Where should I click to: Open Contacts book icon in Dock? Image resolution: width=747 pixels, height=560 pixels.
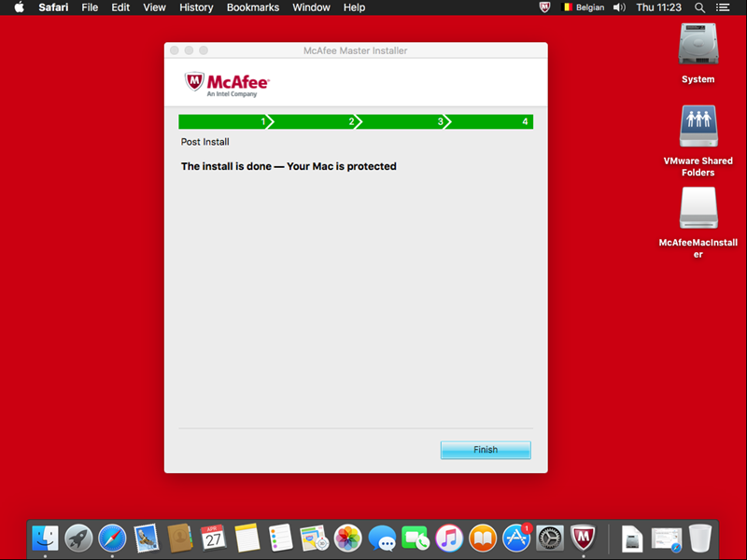pos(180,539)
